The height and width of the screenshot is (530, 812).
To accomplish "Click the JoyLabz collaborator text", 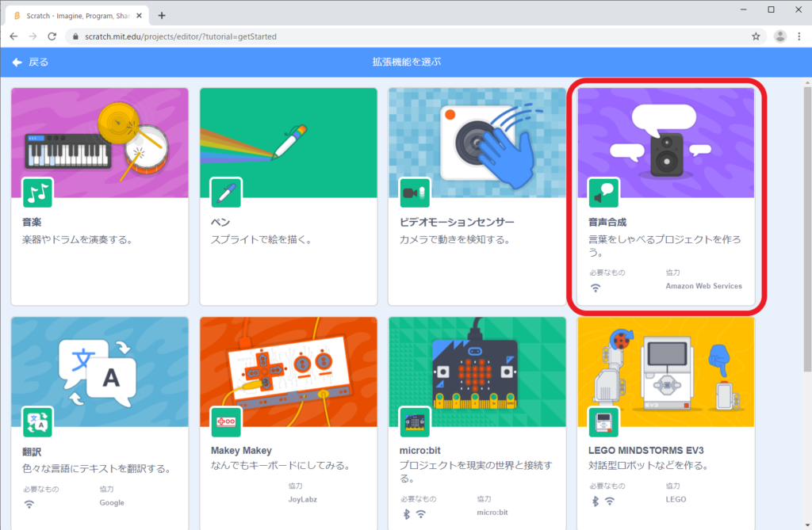I will point(302,499).
